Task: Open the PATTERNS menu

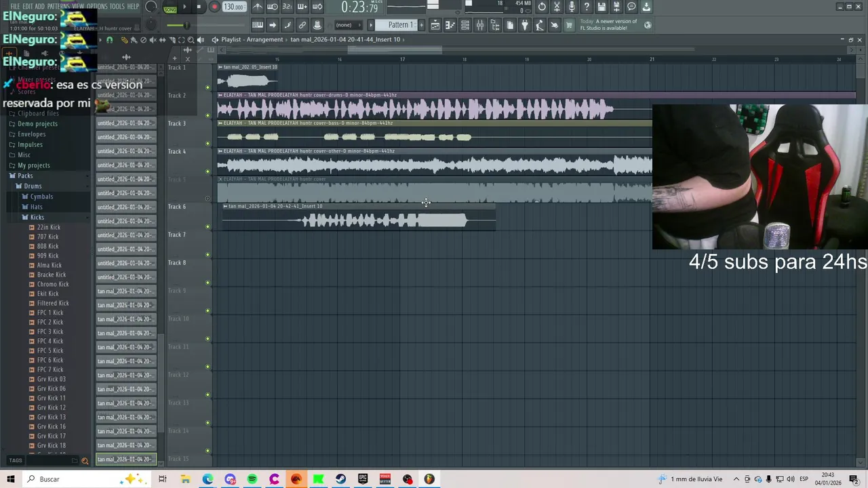Action: (58, 6)
